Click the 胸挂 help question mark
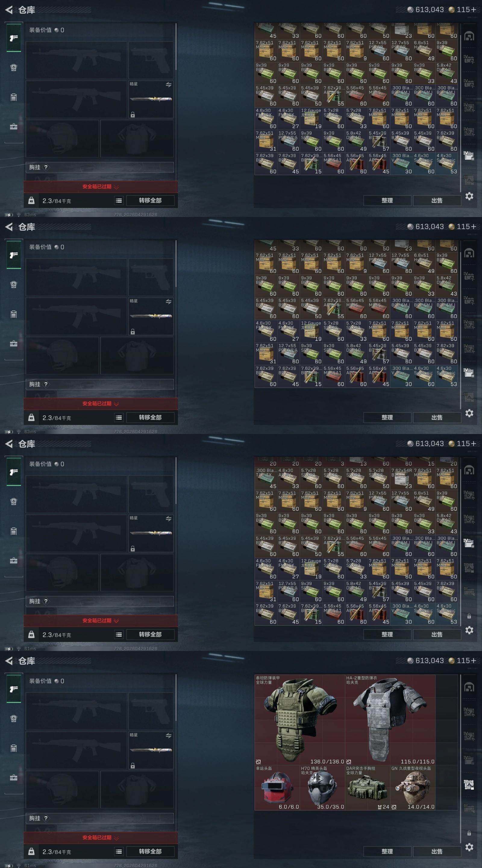This screenshot has height=868, width=482. [x=46, y=818]
